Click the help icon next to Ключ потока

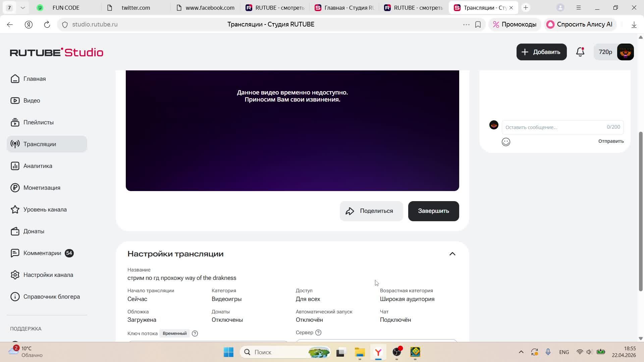pyautogui.click(x=195, y=334)
